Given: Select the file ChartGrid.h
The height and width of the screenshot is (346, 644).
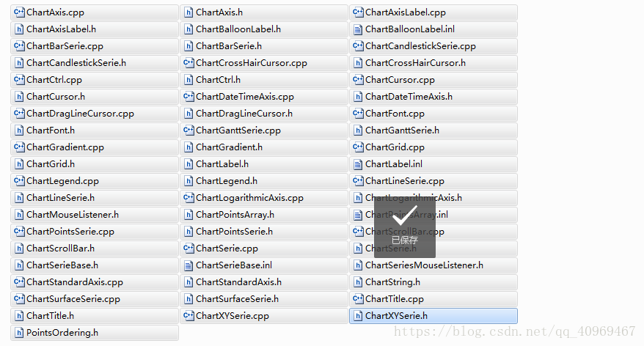Looking at the screenshot, I should 95,164.
